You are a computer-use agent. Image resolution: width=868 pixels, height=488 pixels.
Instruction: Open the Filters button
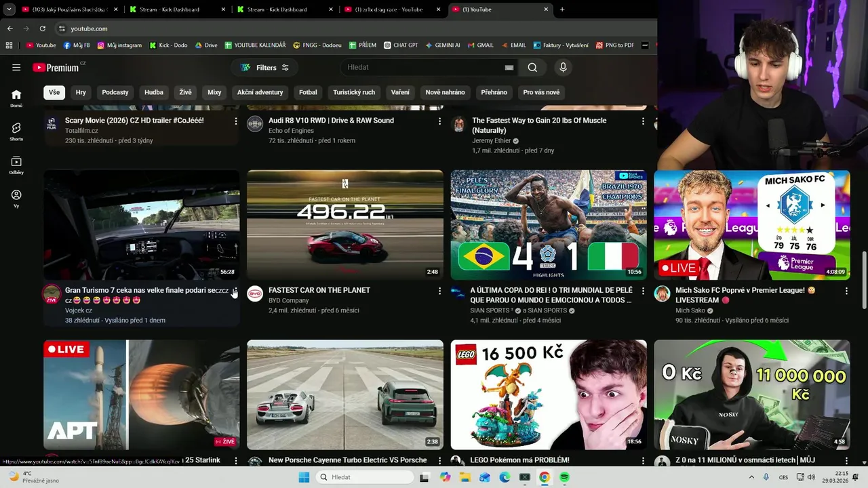(x=264, y=67)
